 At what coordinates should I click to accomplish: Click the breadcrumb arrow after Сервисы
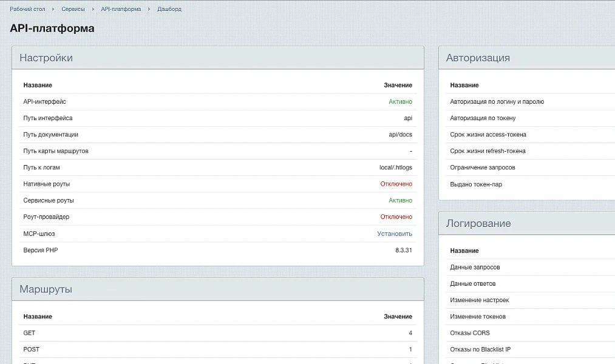tap(93, 9)
